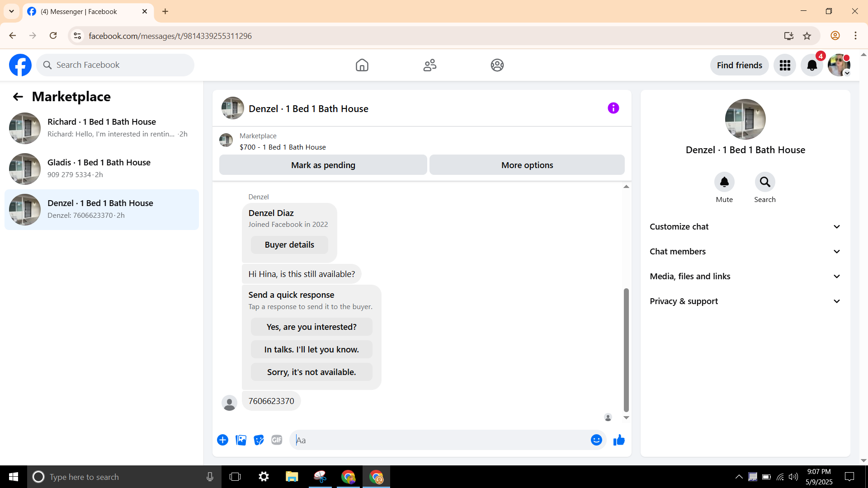Open Richard's 1 Bed 1 Bath conversation
868x488 pixels.
(x=102, y=128)
